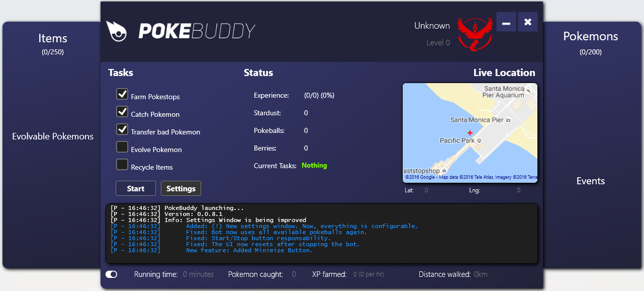Click the log output console
The width and height of the screenshot is (644, 291).
[x=322, y=234]
